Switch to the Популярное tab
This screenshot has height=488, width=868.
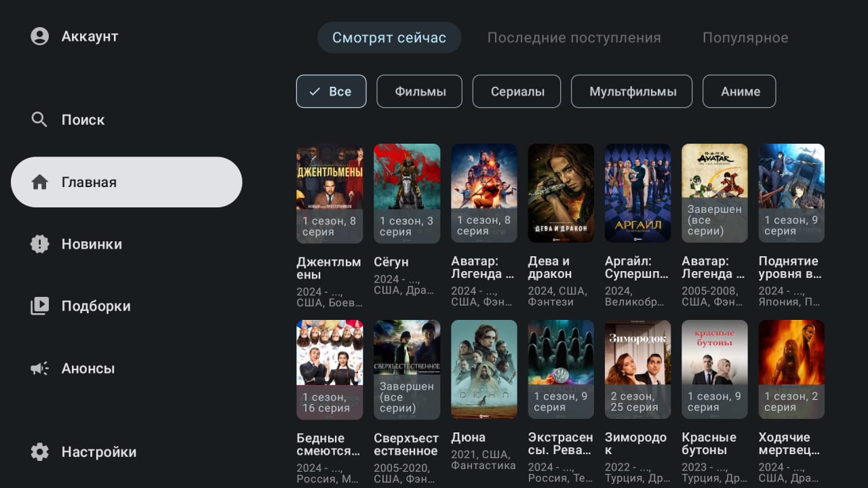pyautogui.click(x=745, y=38)
